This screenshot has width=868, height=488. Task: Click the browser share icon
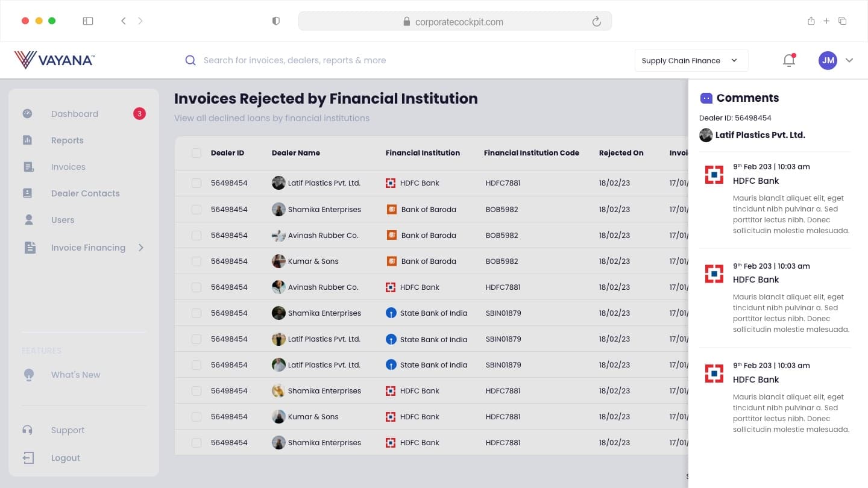(811, 21)
